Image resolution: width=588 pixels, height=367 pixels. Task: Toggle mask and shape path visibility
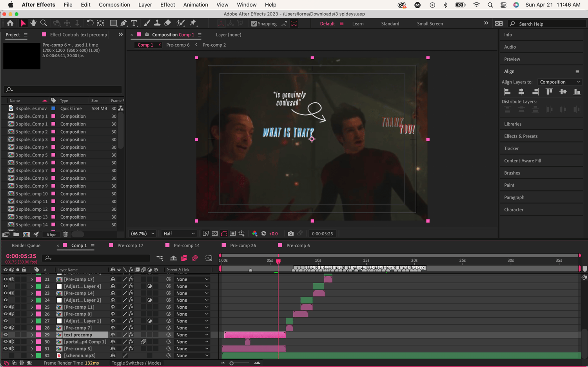[x=224, y=233]
